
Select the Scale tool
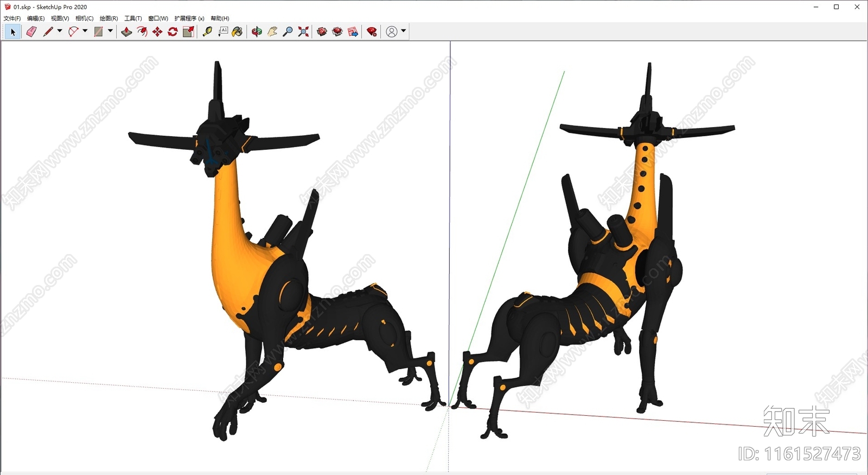click(x=188, y=32)
